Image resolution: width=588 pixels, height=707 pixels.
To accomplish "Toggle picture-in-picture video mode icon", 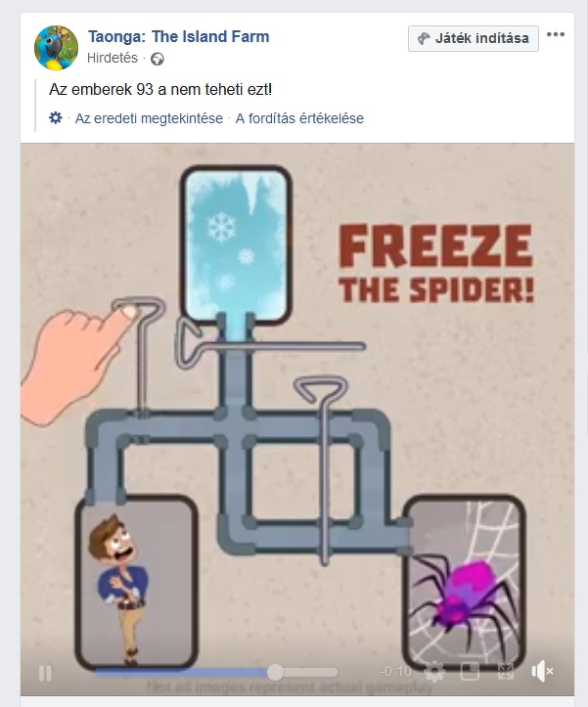I will coord(470,672).
